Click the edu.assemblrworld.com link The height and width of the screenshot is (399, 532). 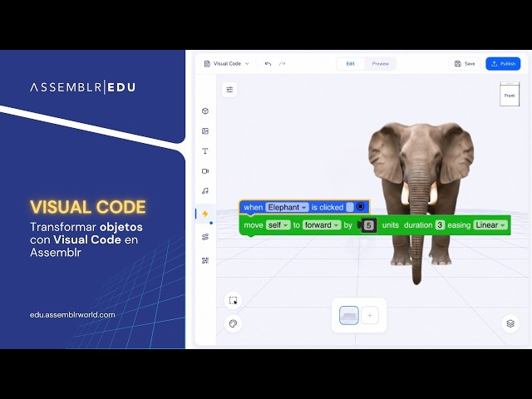(72, 315)
